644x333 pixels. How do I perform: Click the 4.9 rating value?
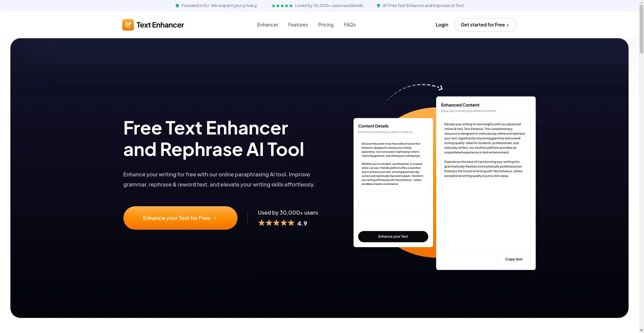[302, 224]
